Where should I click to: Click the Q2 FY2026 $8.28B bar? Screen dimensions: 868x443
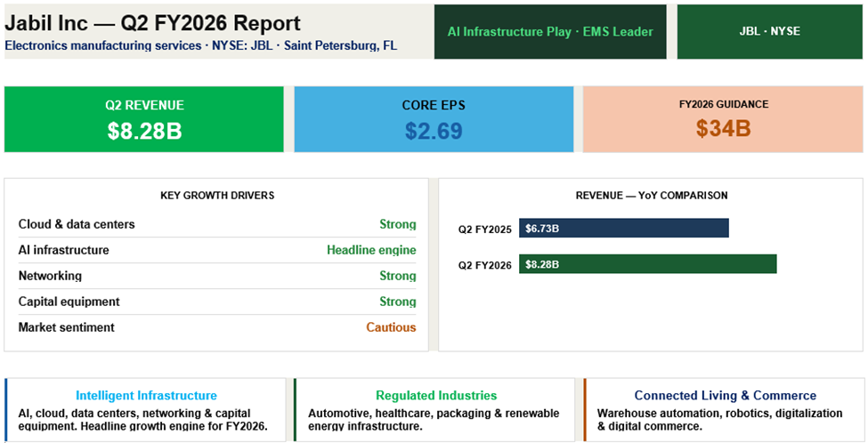point(647,264)
